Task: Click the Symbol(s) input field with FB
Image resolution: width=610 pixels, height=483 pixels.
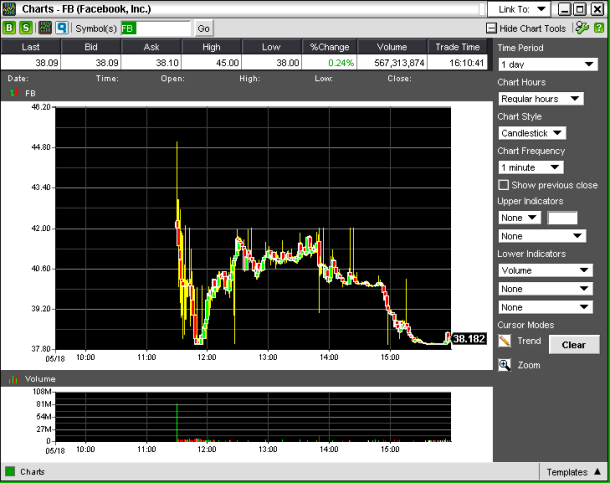Action: tap(156, 28)
